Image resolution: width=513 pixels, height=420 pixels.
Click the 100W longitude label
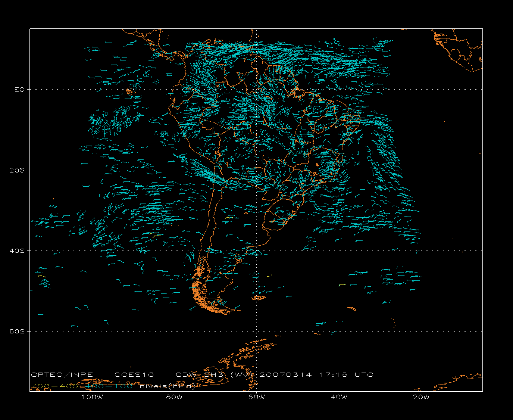[92, 397]
